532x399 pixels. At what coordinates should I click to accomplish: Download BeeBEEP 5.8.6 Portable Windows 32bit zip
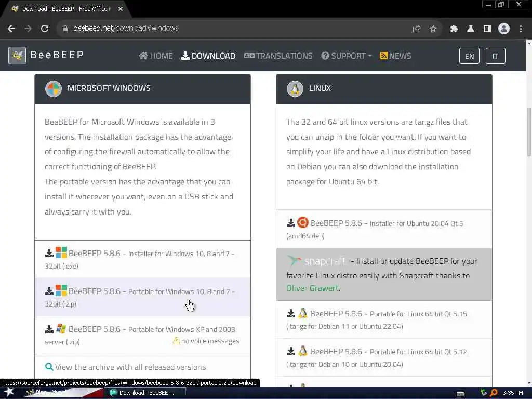142,298
